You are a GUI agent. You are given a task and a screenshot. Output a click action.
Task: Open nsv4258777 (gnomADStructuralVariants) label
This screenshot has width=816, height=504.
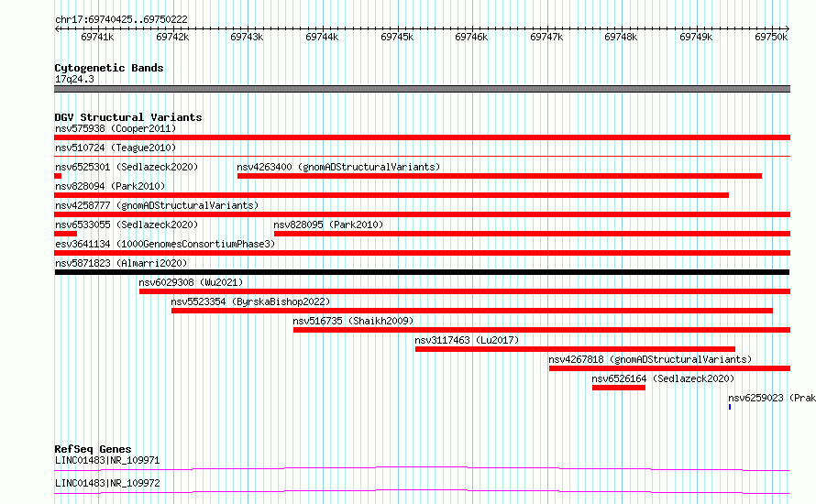pos(157,205)
